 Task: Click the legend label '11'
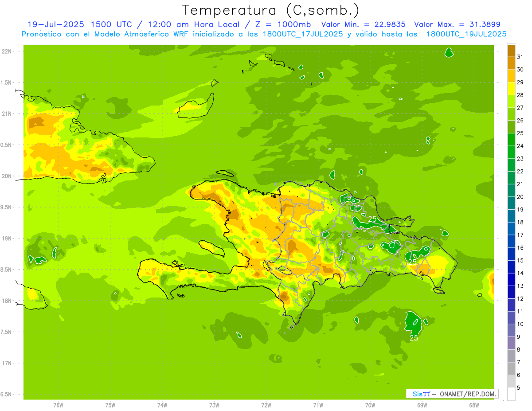(520, 311)
